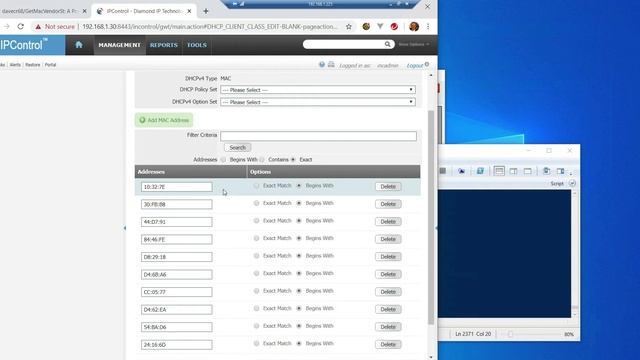Click the page vertical scrollbar thumb
This screenshot has width=640, height=360.
431,217
